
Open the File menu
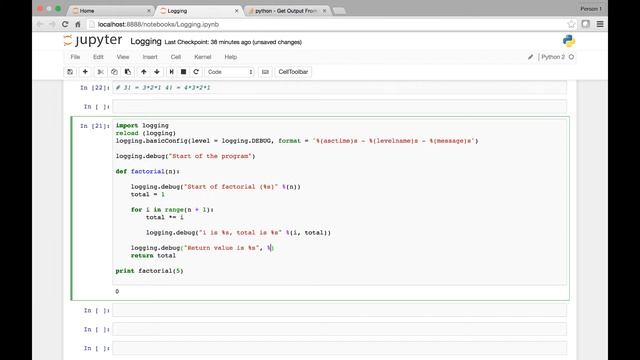click(75, 57)
